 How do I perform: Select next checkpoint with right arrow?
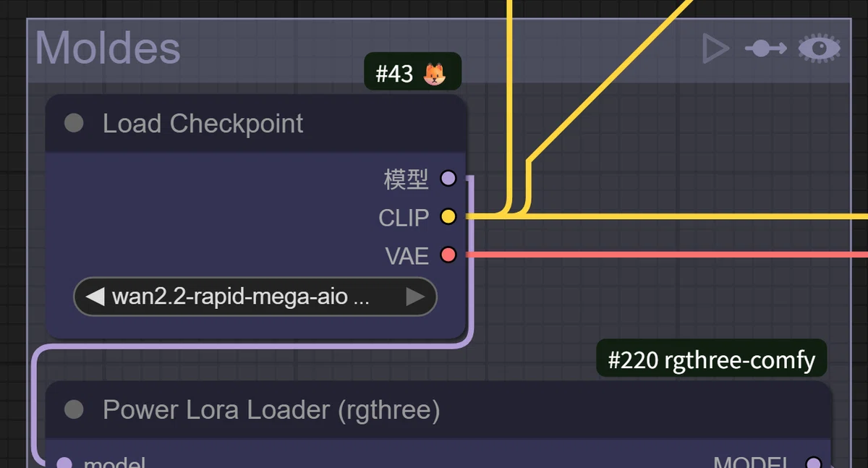click(x=415, y=297)
